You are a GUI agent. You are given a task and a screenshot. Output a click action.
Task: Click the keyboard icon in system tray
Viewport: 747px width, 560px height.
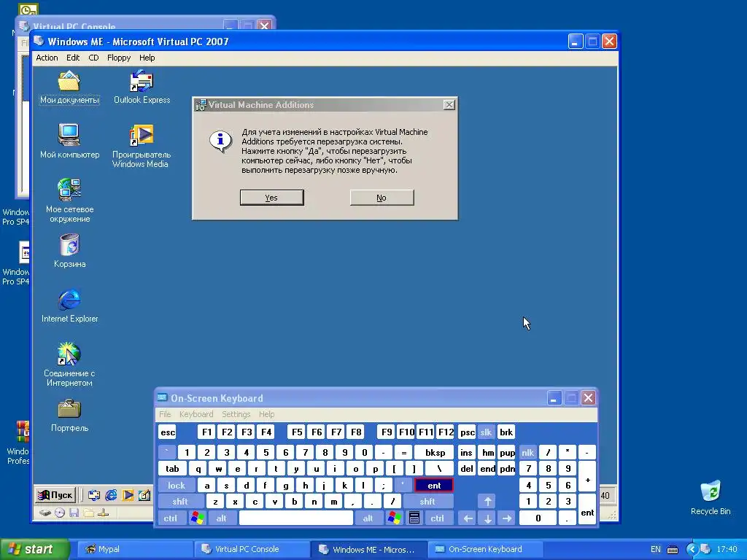pyautogui.click(x=672, y=550)
